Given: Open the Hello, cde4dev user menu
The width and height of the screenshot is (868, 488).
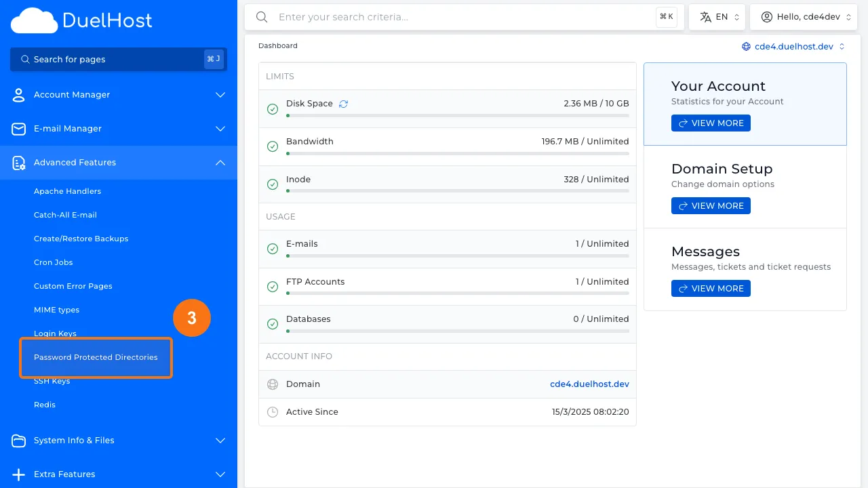Looking at the screenshot, I should coord(804,17).
